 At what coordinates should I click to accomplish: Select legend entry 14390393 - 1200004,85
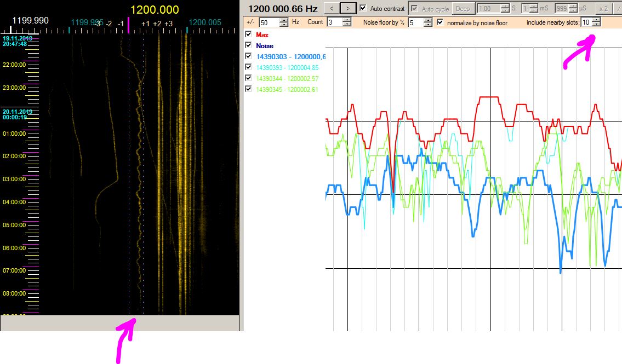click(287, 68)
